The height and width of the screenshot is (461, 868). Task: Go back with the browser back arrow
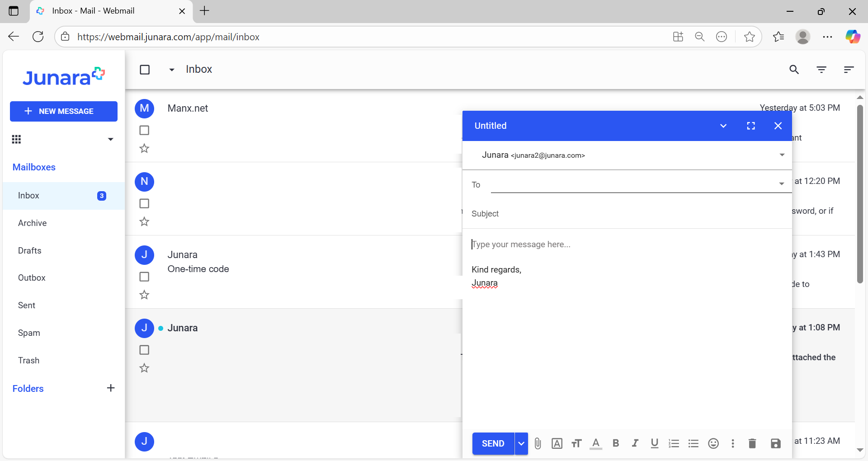tap(14, 37)
